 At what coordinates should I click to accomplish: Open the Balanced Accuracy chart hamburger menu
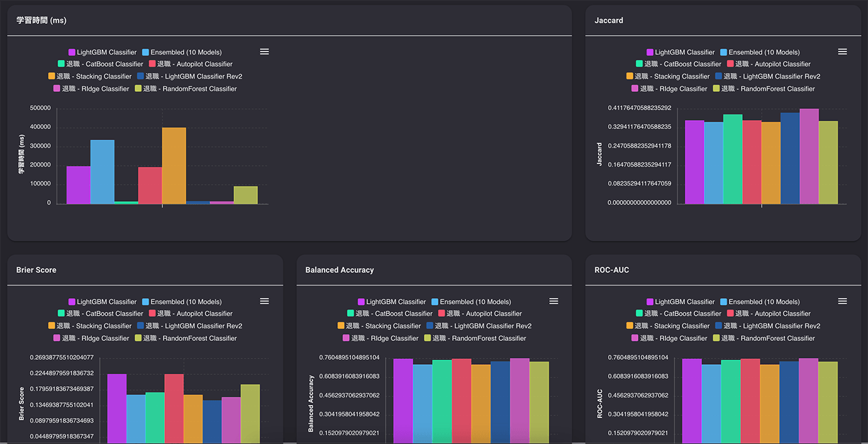pyautogui.click(x=554, y=301)
